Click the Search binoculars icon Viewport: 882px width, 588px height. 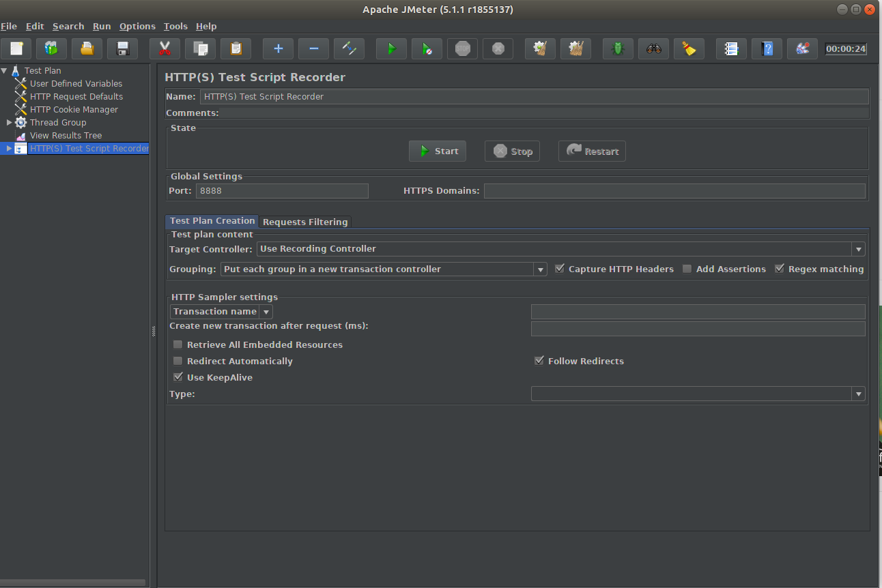[x=653, y=48]
